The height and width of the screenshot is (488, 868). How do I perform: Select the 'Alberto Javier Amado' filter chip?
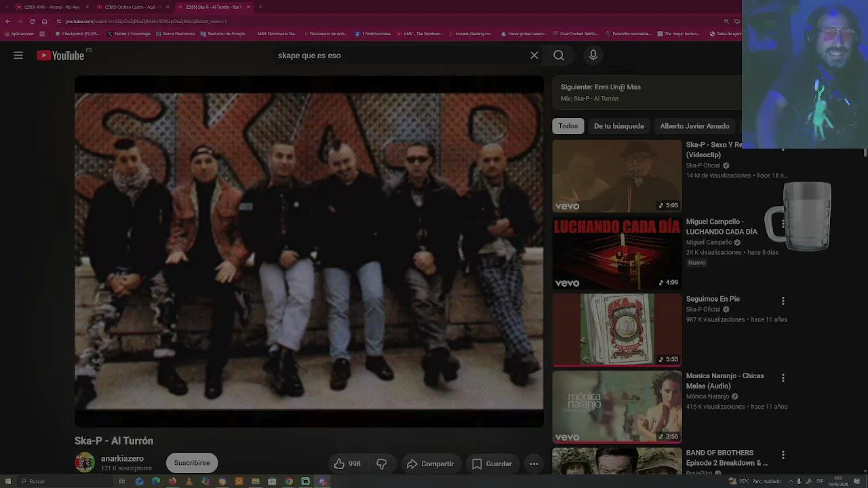[x=694, y=126]
